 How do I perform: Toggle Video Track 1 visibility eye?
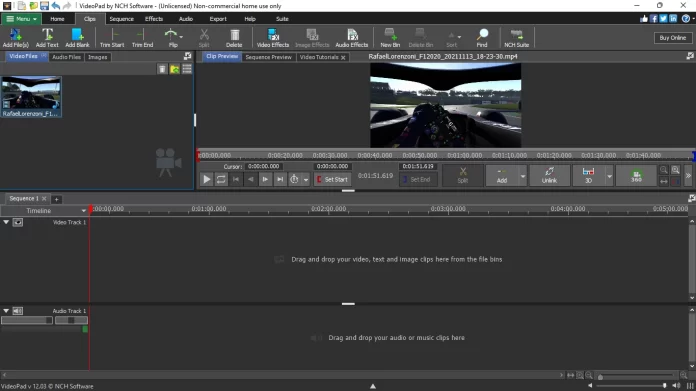pos(17,222)
